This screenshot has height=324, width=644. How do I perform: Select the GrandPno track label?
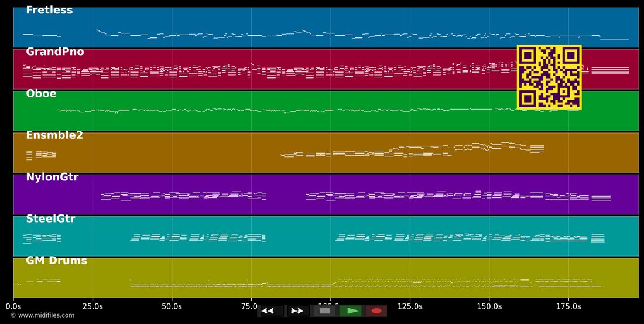coord(55,52)
